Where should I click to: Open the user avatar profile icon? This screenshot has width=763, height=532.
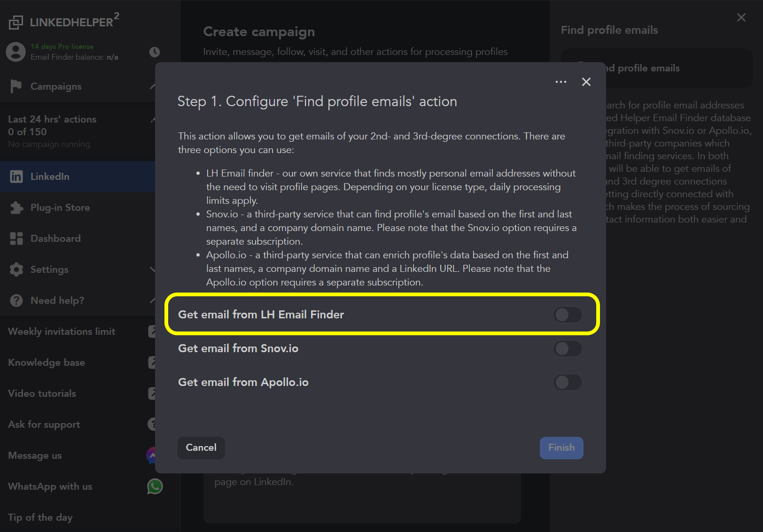(x=16, y=52)
